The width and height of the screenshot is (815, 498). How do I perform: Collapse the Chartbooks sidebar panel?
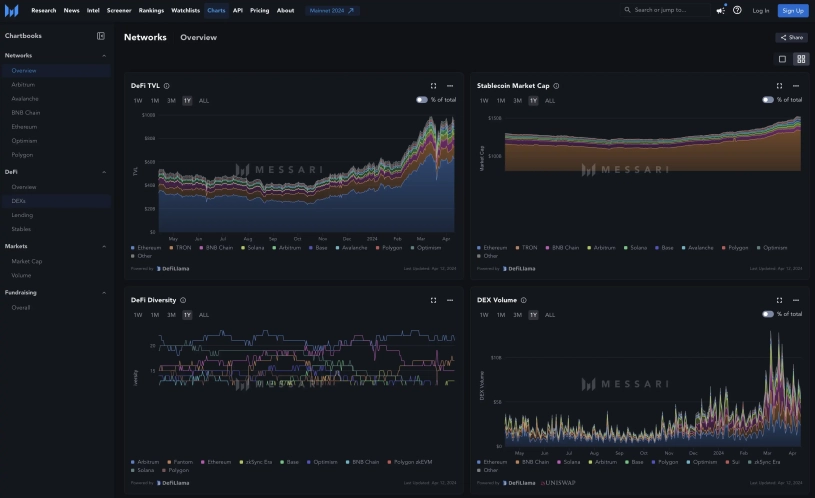point(100,36)
